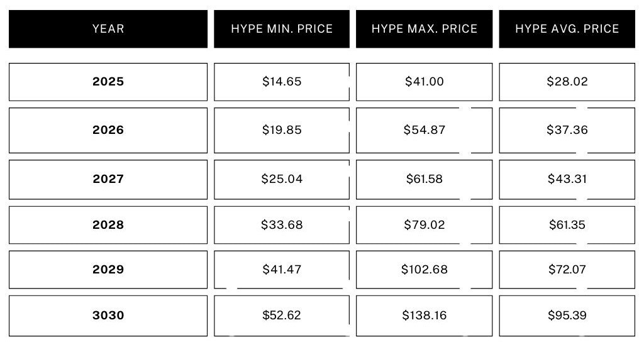
Task: Click the $138.16 max price cell
Action: tap(425, 316)
